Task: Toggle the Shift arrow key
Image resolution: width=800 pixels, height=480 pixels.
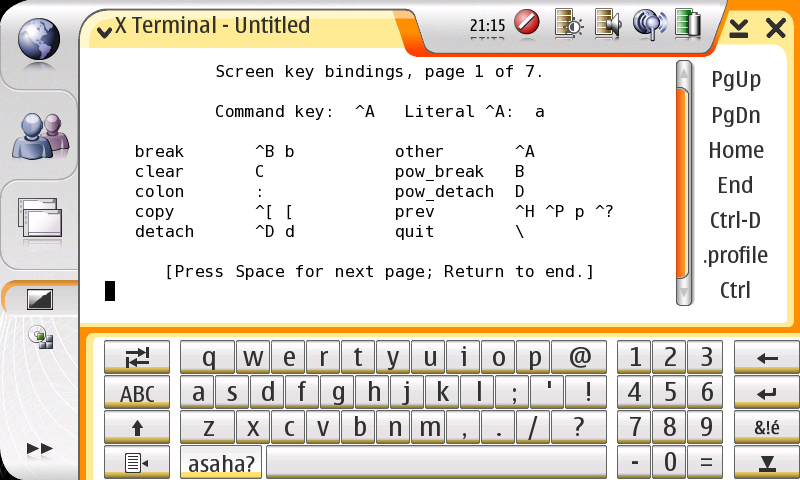Action: tap(137, 428)
